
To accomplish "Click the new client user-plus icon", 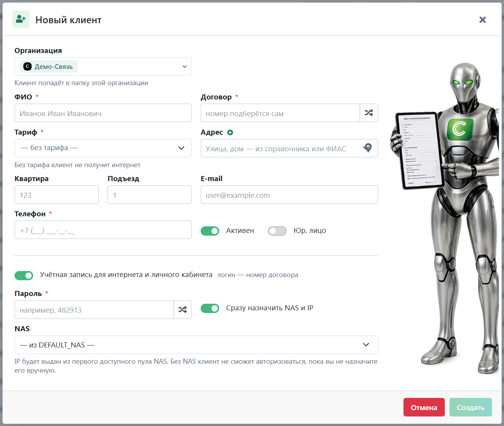I will click(x=21, y=19).
